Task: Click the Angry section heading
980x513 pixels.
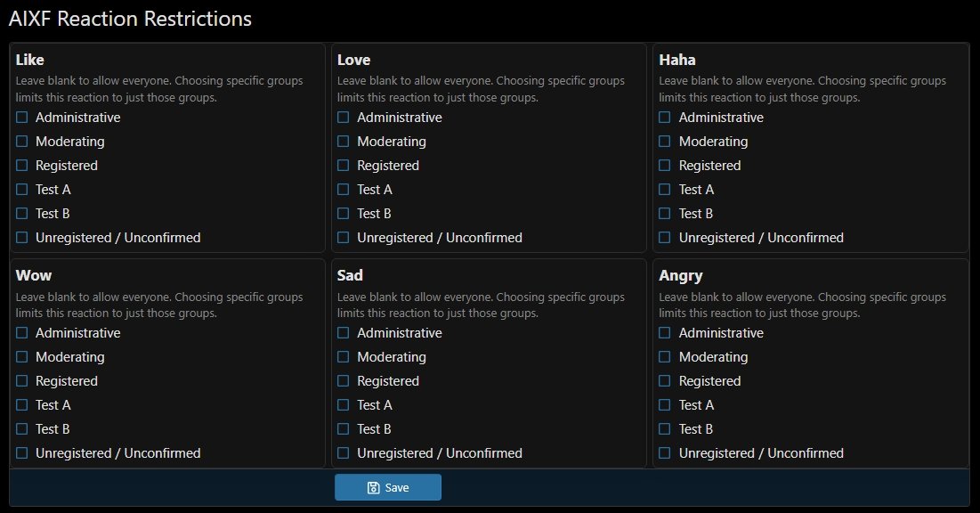Action: [681, 276]
